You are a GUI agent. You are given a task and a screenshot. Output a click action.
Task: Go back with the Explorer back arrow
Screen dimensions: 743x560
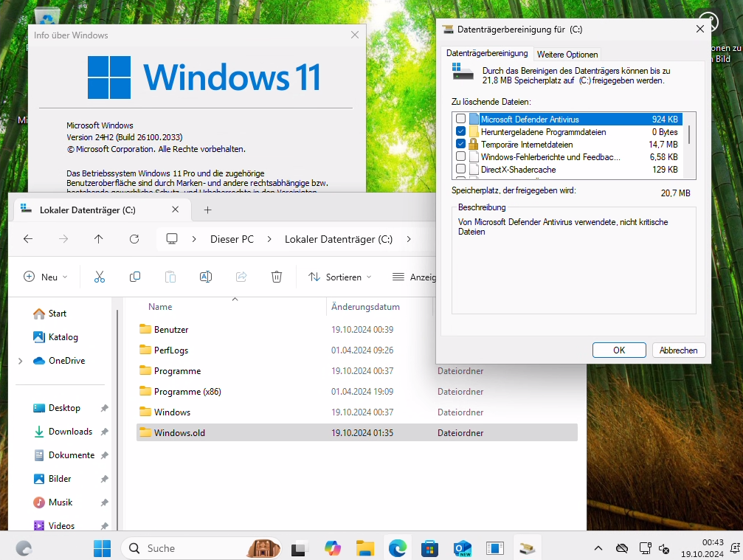click(x=28, y=239)
